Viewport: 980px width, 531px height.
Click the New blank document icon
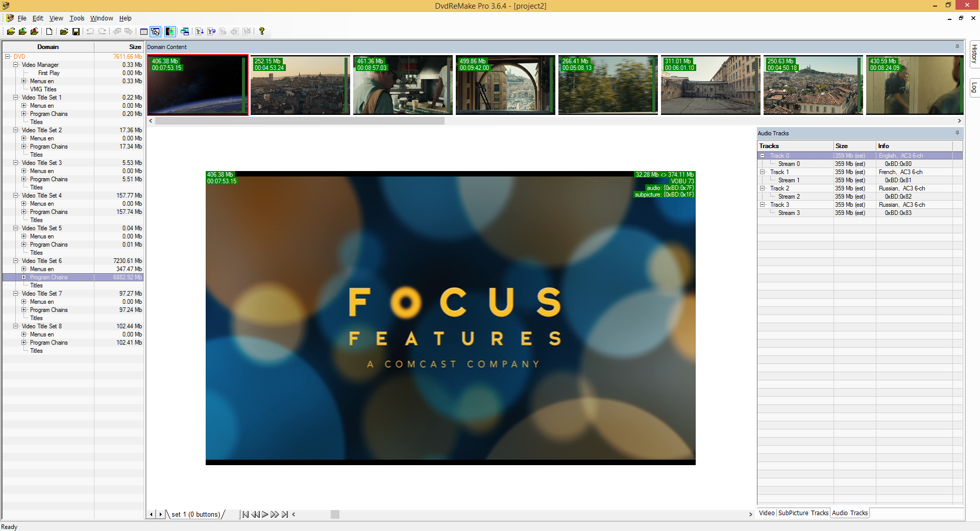[x=49, y=32]
